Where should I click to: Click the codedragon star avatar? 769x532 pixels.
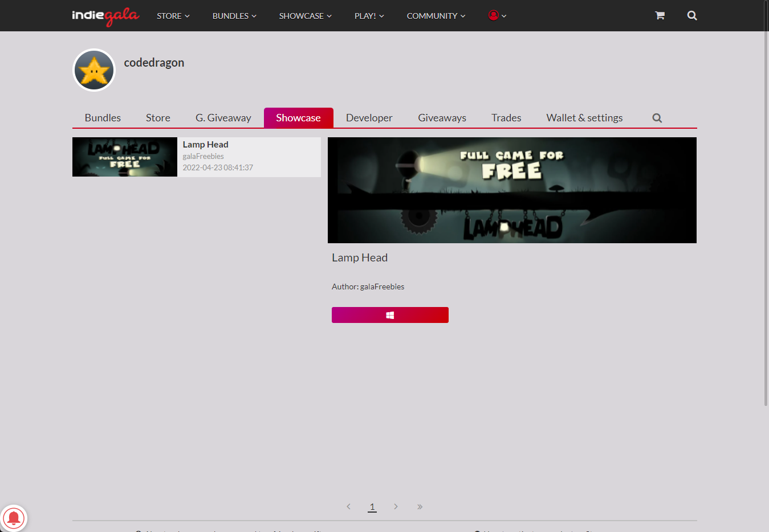[x=94, y=70]
